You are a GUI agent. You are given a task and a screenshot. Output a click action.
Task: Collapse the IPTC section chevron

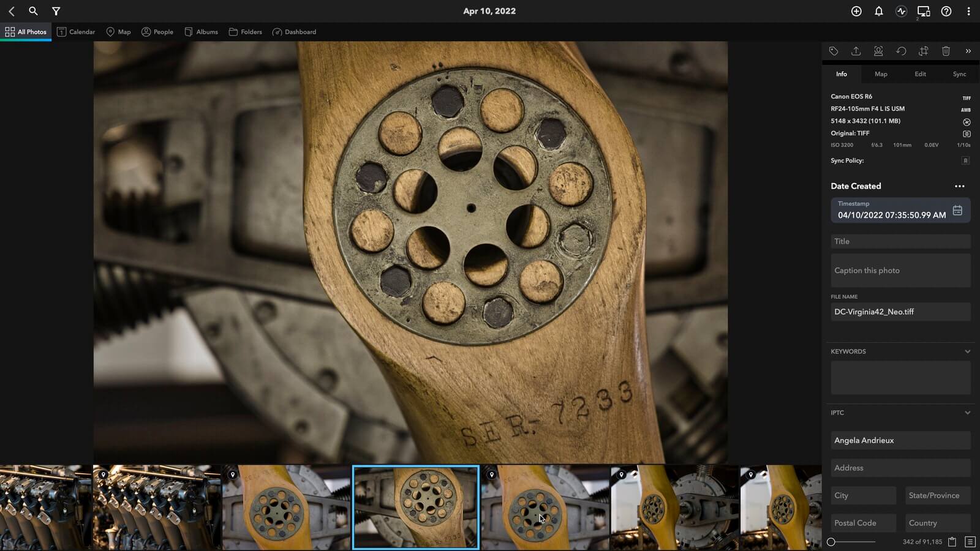coord(967,413)
